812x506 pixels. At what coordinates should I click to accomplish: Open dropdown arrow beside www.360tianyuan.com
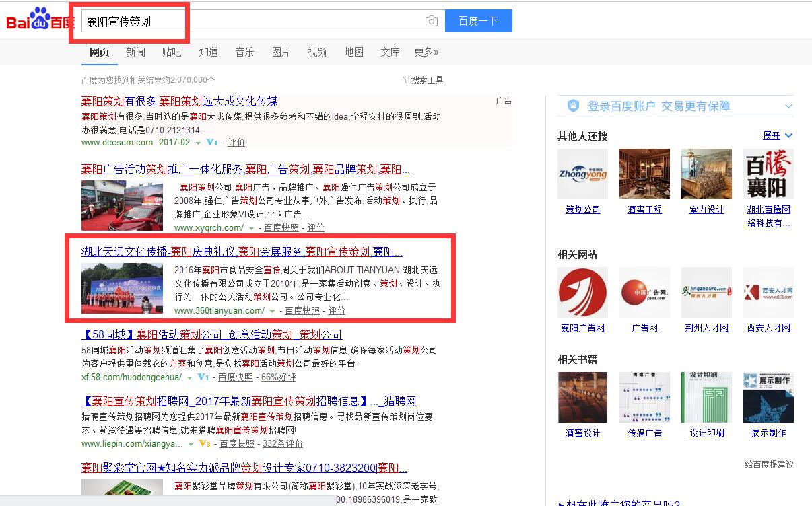(x=273, y=311)
